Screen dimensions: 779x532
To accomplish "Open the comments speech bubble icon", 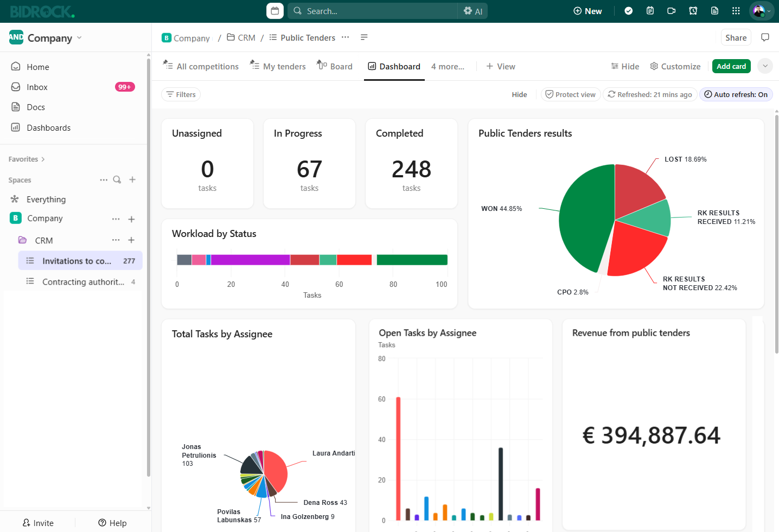I will 765,37.
